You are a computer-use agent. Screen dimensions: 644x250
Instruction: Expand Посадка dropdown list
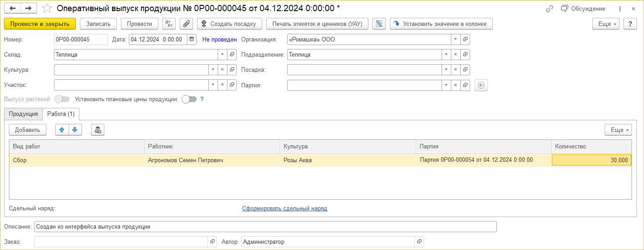(x=446, y=70)
